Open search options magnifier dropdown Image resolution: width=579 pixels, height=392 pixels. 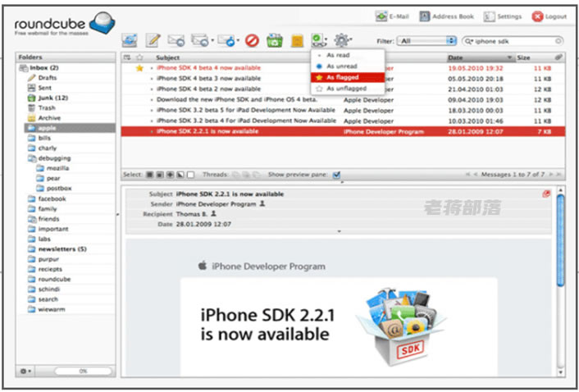point(468,41)
